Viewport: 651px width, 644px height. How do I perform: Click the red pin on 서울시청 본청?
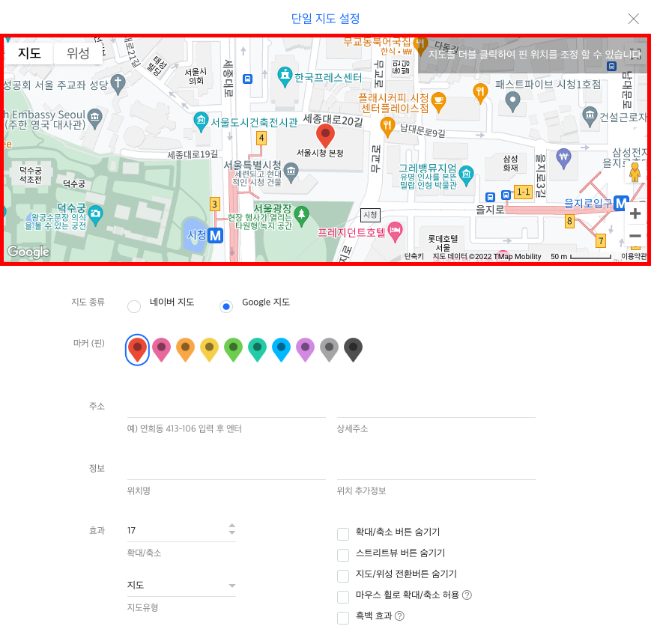click(x=325, y=136)
